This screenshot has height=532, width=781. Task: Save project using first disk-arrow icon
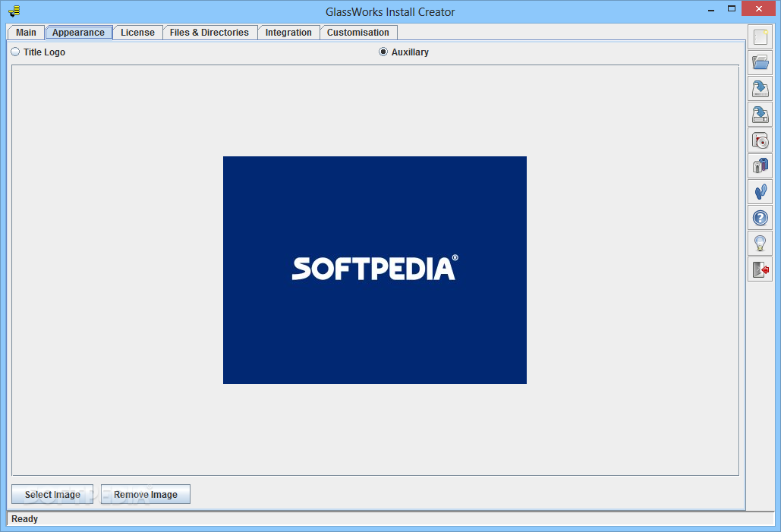[x=760, y=89]
